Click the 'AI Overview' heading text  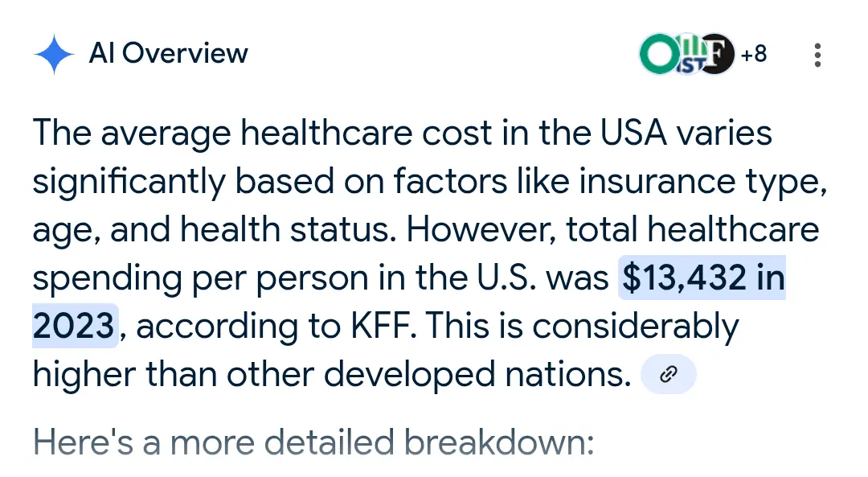tap(169, 54)
